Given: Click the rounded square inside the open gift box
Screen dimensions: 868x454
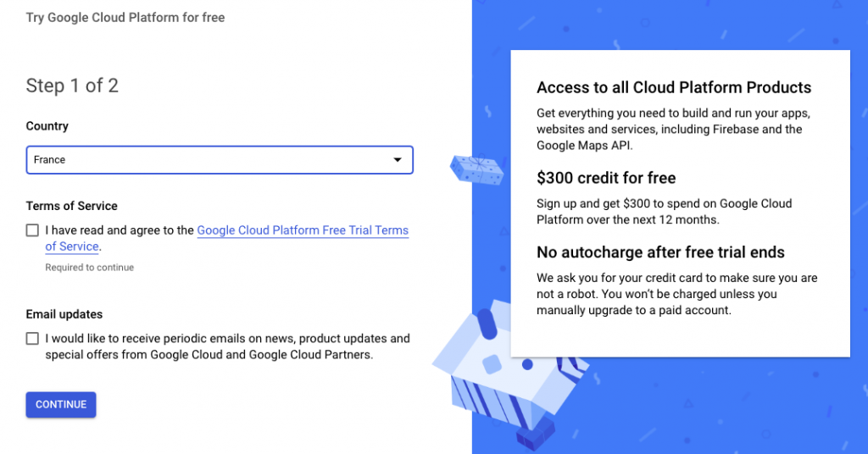Looking at the screenshot, I should pyautogui.click(x=492, y=364).
